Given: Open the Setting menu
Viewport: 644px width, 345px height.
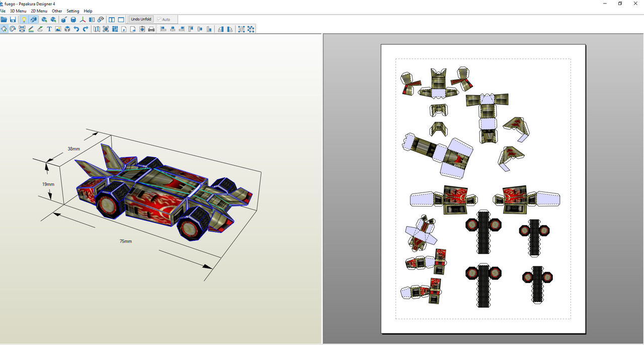Looking at the screenshot, I should (x=73, y=11).
